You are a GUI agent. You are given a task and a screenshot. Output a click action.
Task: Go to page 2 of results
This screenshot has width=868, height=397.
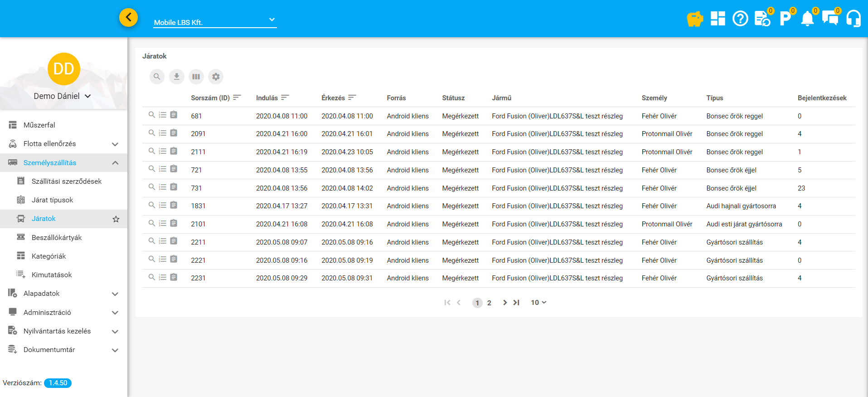point(489,303)
